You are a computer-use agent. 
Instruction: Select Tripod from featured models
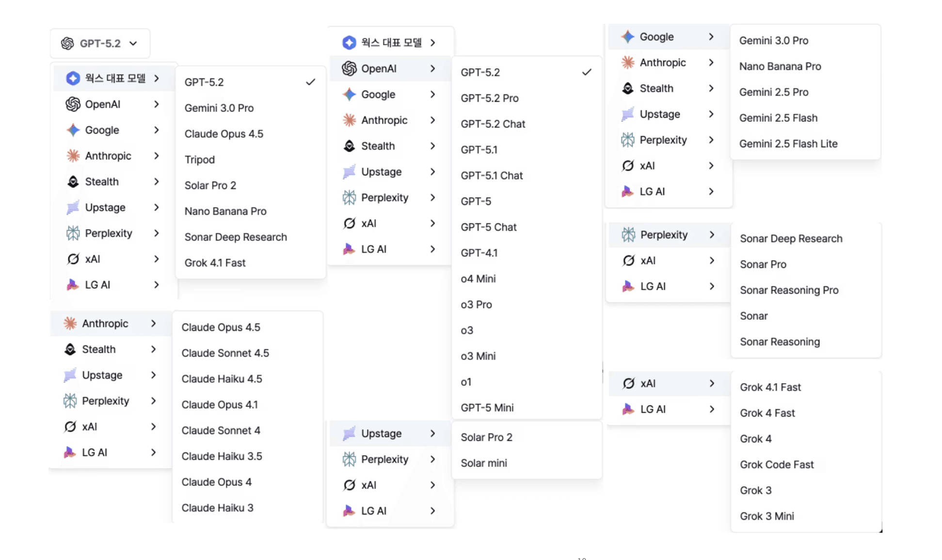click(x=199, y=160)
